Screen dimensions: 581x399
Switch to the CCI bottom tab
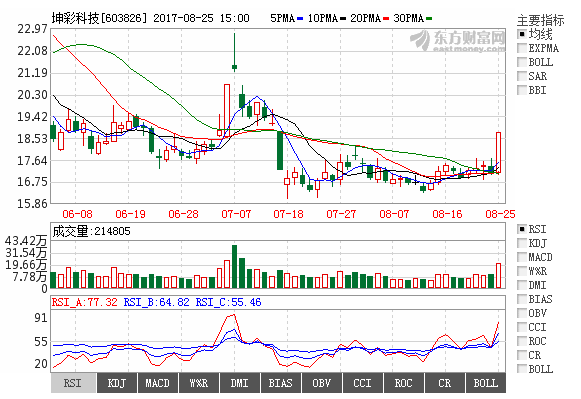(363, 383)
